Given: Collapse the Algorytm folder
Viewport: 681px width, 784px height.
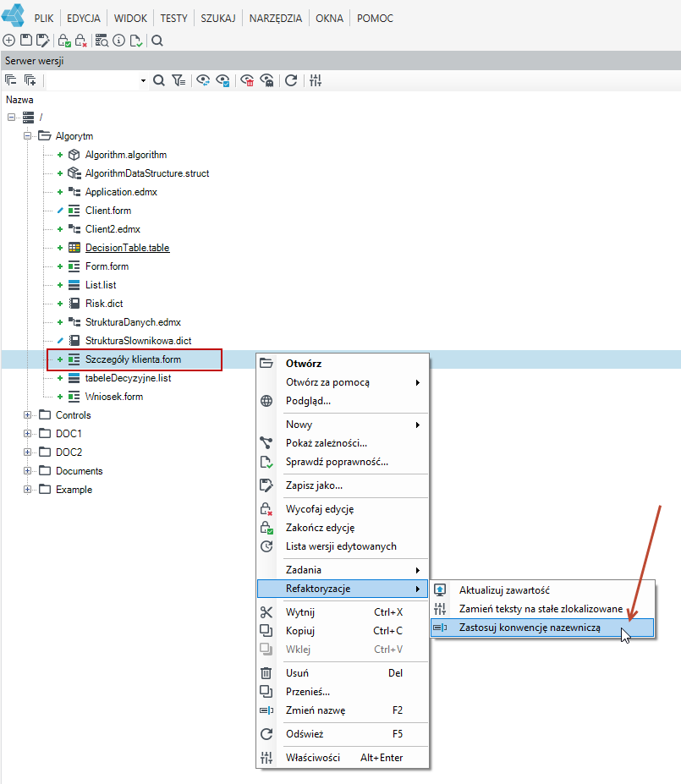Looking at the screenshot, I should pos(28,136).
